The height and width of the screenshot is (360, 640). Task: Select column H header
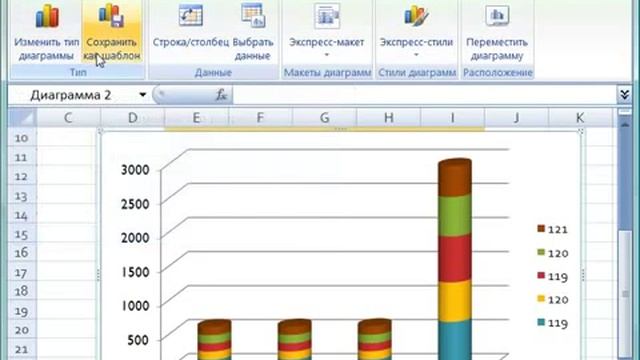point(389,118)
